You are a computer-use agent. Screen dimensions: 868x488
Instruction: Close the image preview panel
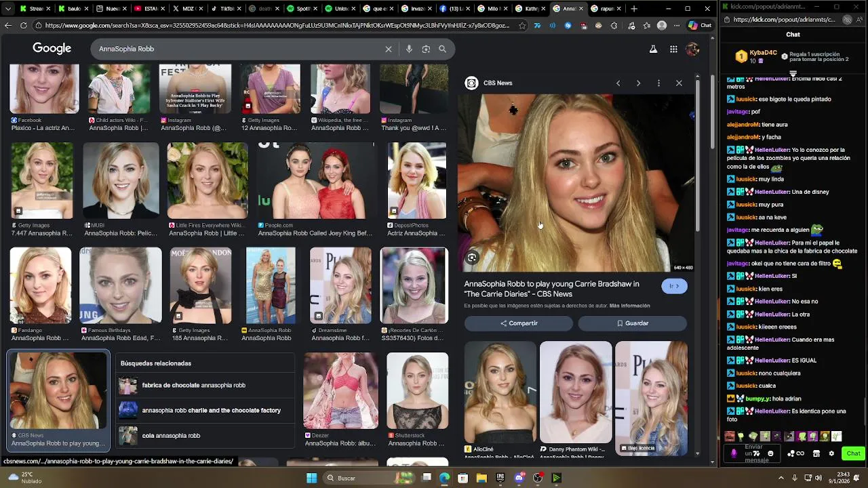coord(679,83)
